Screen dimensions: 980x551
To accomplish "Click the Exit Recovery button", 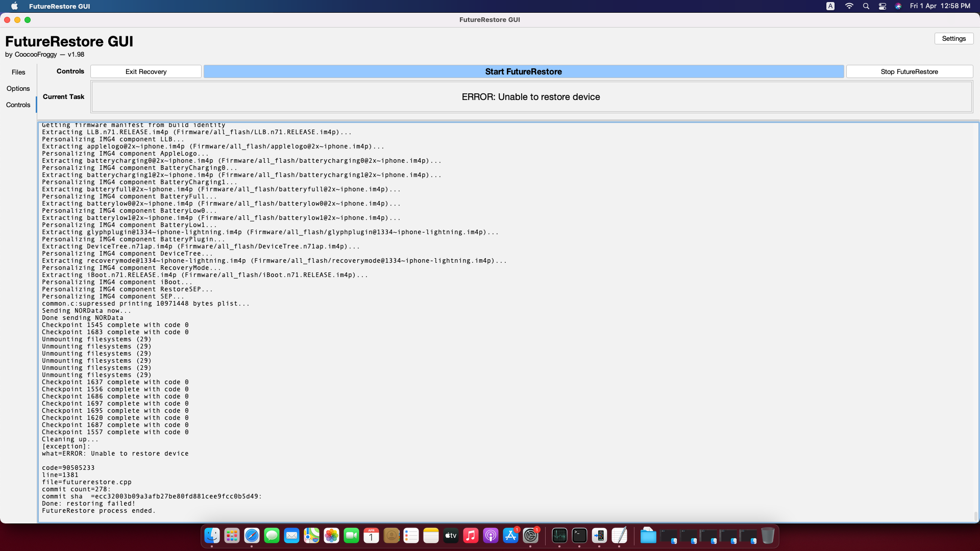I will point(146,71).
